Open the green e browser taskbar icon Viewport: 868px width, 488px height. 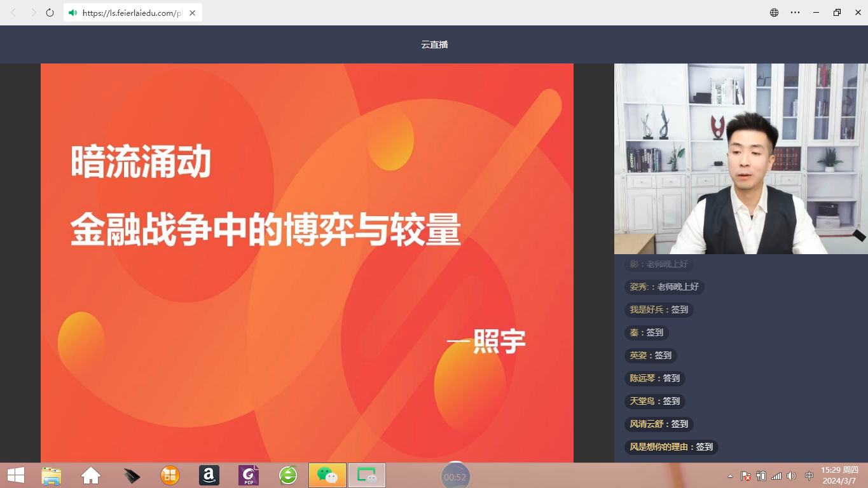click(x=288, y=475)
